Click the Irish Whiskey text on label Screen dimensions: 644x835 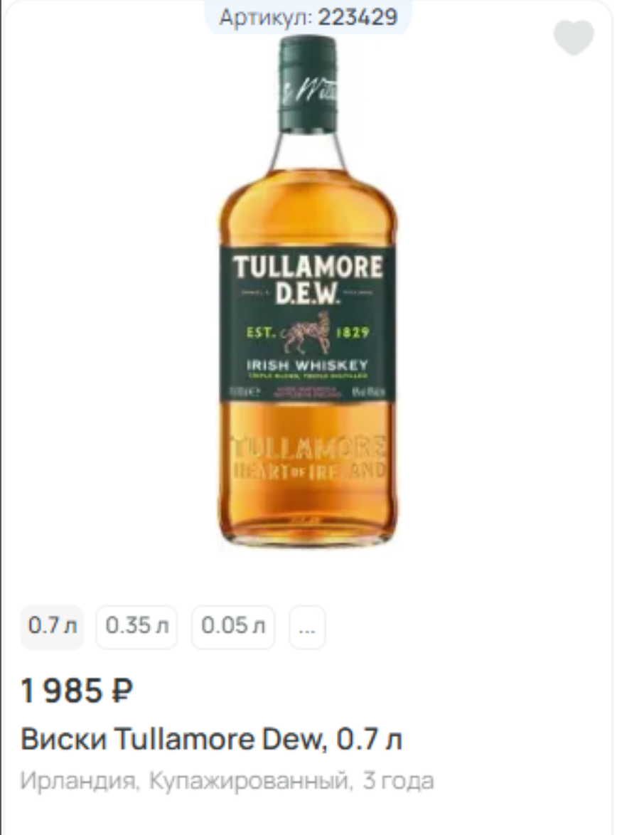pyautogui.click(x=308, y=366)
